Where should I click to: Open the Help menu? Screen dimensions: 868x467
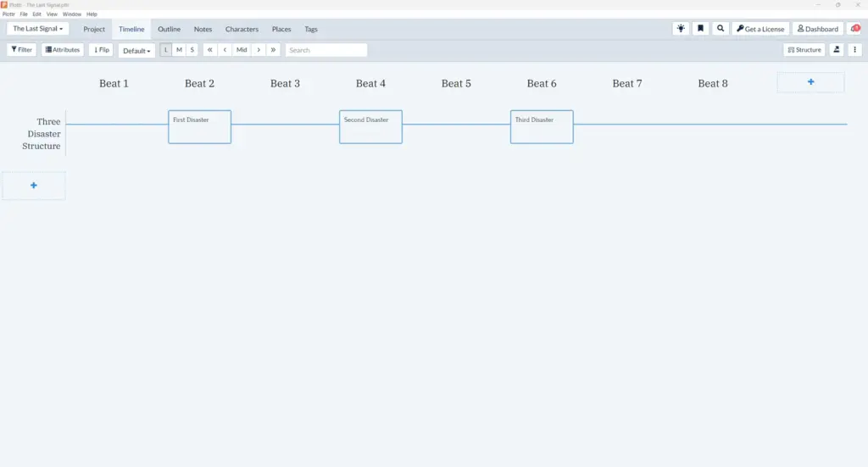pyautogui.click(x=92, y=14)
